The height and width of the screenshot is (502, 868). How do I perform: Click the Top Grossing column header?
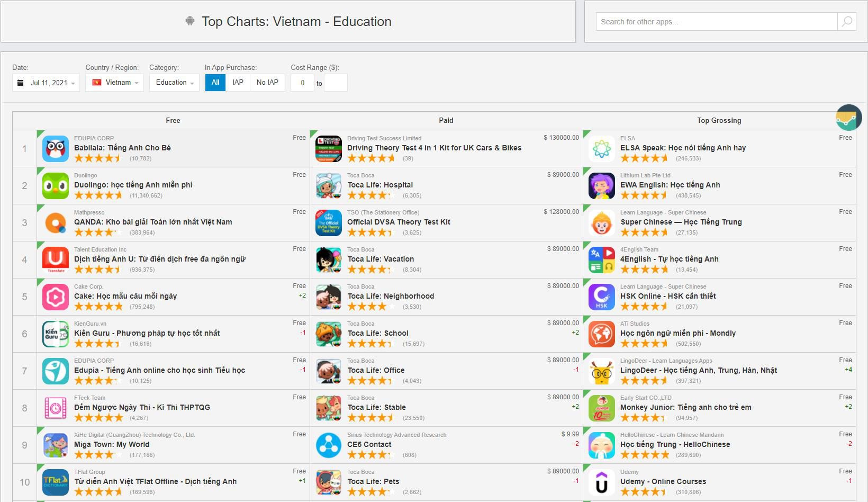(719, 121)
